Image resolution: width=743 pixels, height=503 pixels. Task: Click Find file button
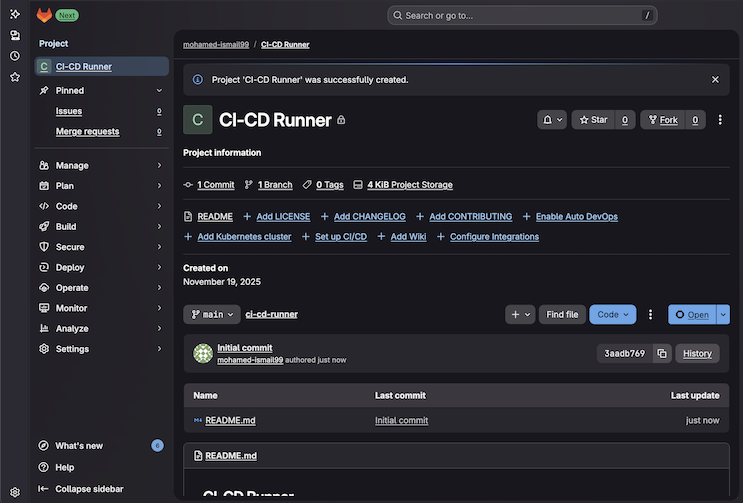point(562,314)
